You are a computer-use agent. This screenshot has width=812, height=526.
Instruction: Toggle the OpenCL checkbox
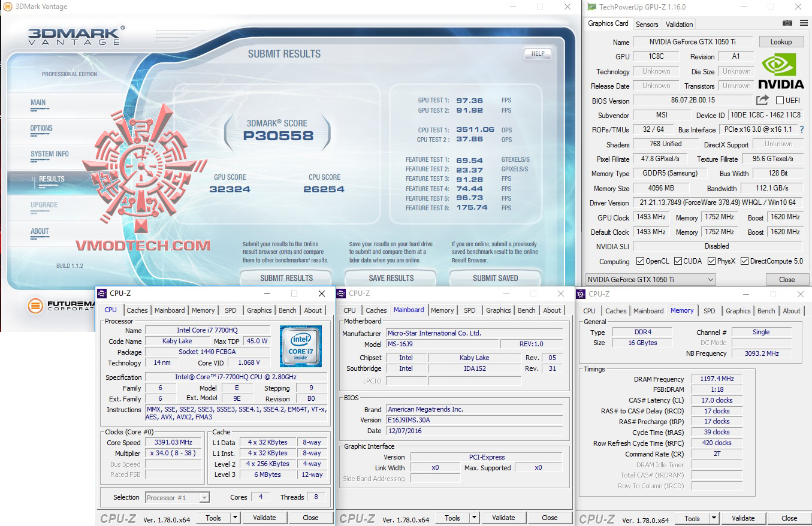pyautogui.click(x=640, y=261)
